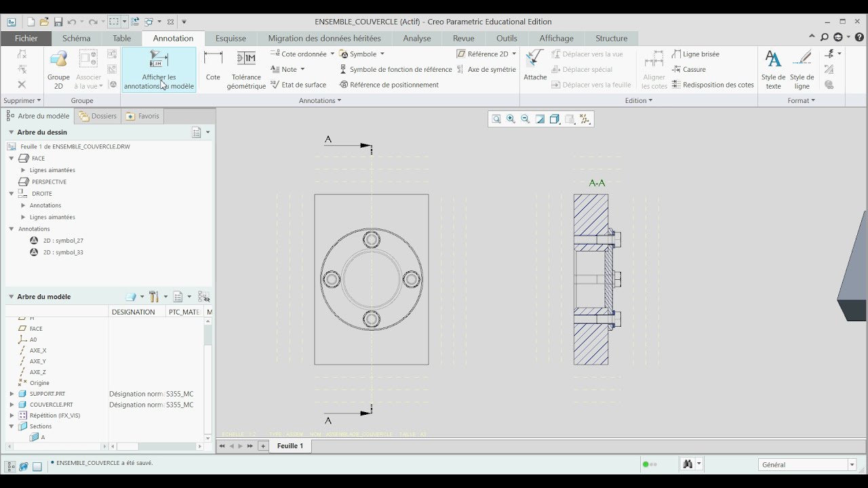Expand the COUVERCLE.PRT tree node
Image resolution: width=868 pixels, height=488 pixels.
coord(12,405)
